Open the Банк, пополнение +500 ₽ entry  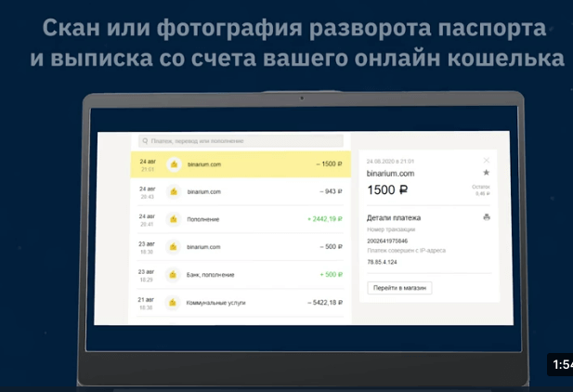[241, 275]
